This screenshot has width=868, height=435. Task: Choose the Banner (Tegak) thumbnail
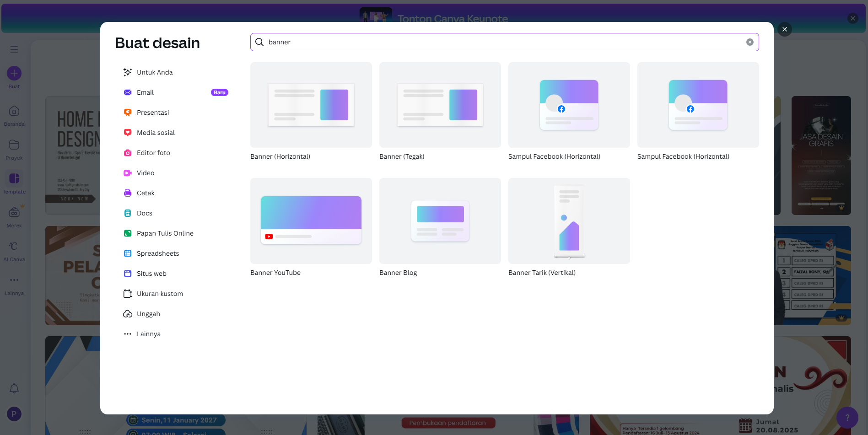(x=440, y=105)
